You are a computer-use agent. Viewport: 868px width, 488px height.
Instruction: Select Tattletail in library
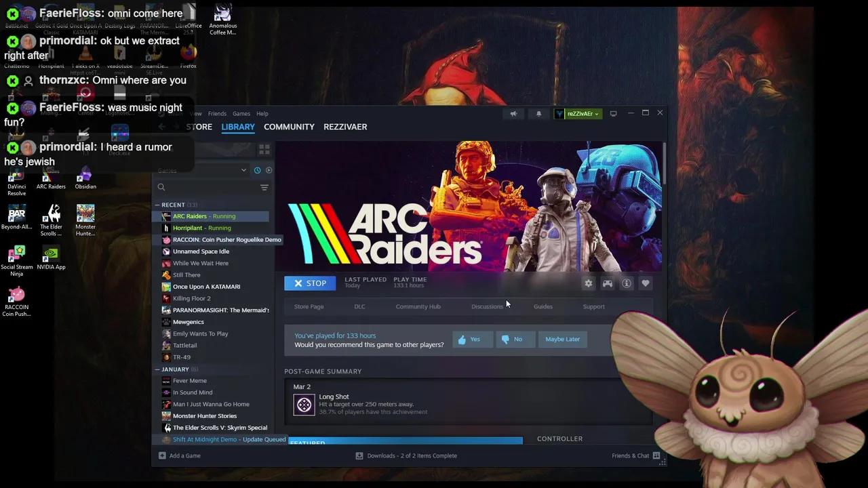click(211, 345)
